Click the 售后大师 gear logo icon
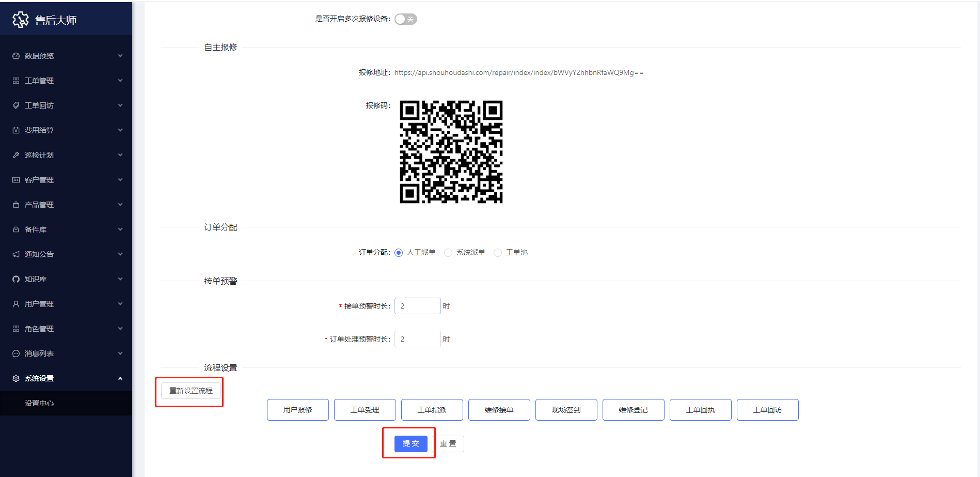This screenshot has height=477, width=980. click(21, 20)
